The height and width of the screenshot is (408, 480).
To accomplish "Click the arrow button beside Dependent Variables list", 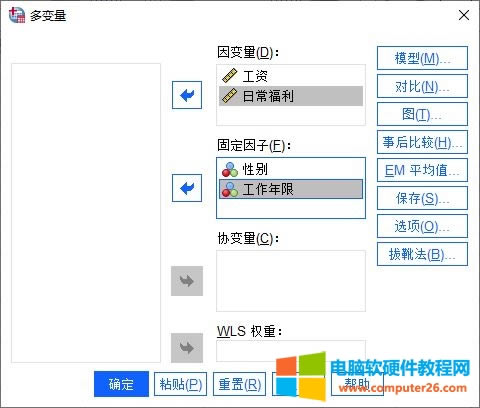I will click(x=187, y=95).
